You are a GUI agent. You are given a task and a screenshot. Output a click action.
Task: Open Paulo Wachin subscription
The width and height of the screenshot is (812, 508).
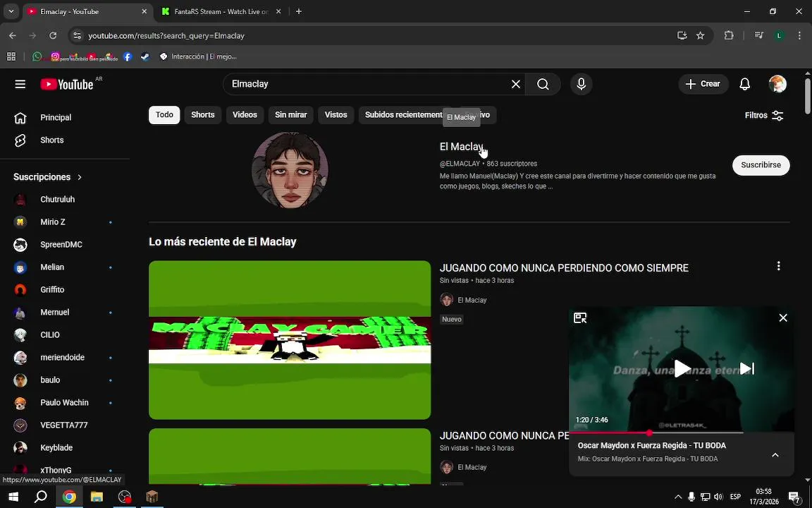(65, 403)
